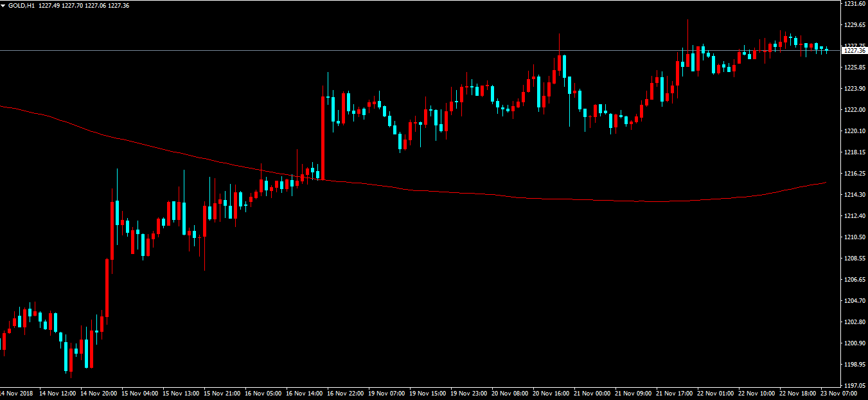Click the 1231.60 price scale label
Screen dimensions: 868x400
tap(854, 4)
